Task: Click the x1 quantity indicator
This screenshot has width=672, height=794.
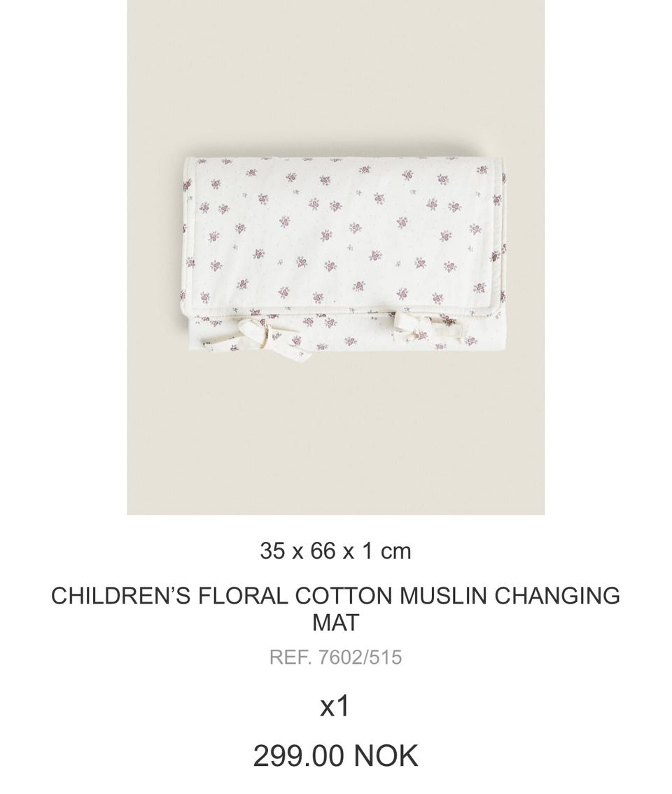Action: (x=335, y=705)
